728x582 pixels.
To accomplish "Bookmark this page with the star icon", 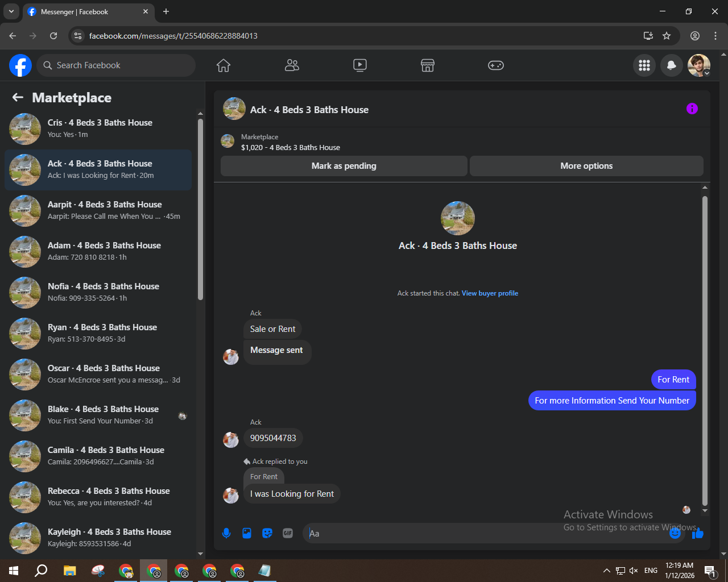I will tap(667, 36).
